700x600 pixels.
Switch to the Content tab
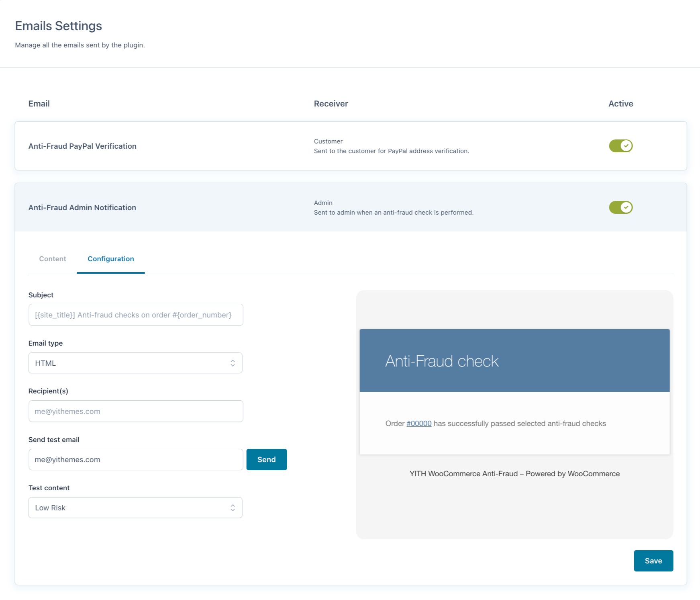[x=53, y=259]
